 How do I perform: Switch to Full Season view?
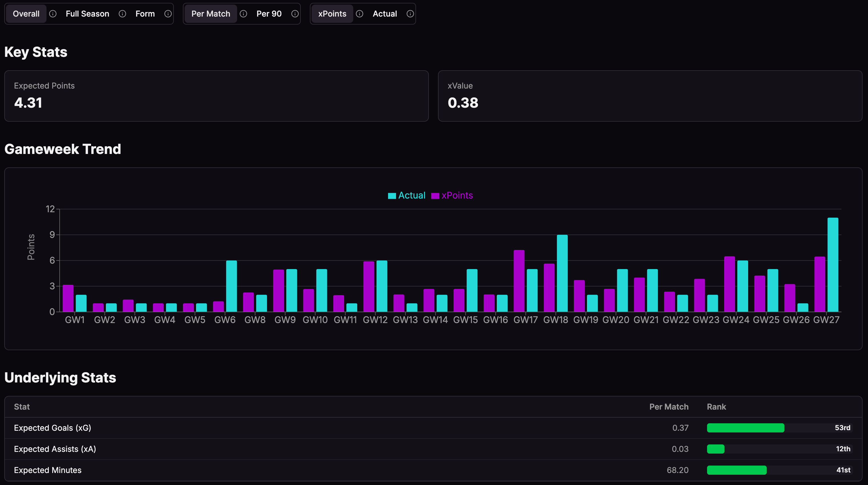[87, 14]
